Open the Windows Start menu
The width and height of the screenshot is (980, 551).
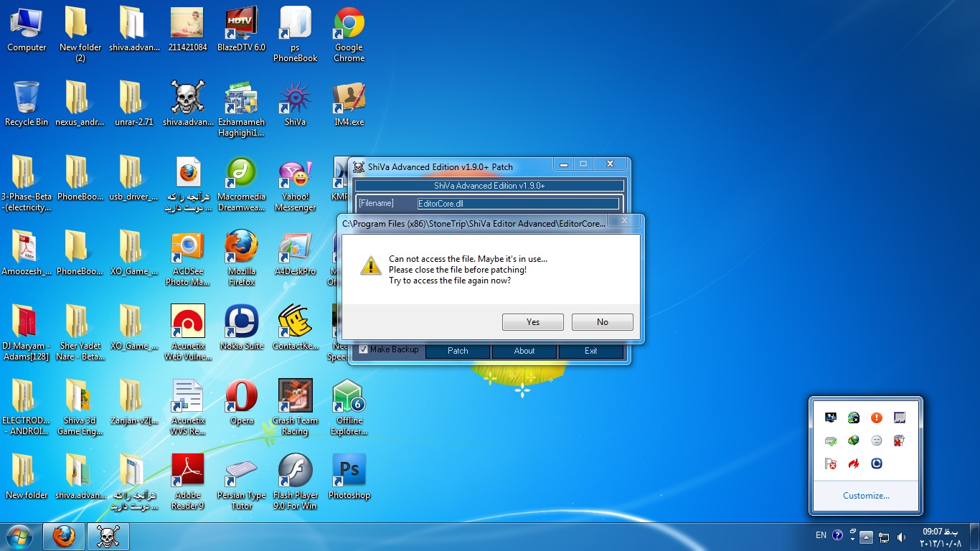pyautogui.click(x=19, y=536)
